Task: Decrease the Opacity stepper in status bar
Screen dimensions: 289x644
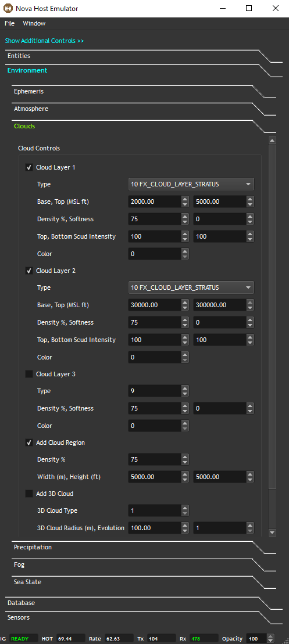Action: tap(270, 641)
